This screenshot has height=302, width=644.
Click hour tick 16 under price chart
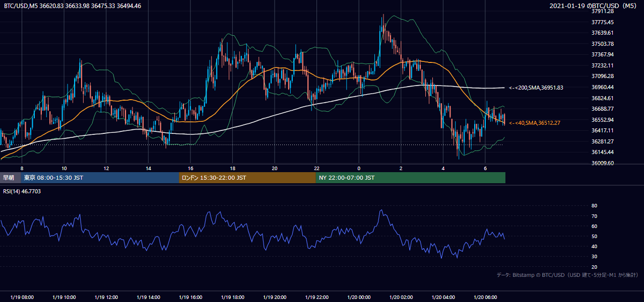click(x=190, y=168)
